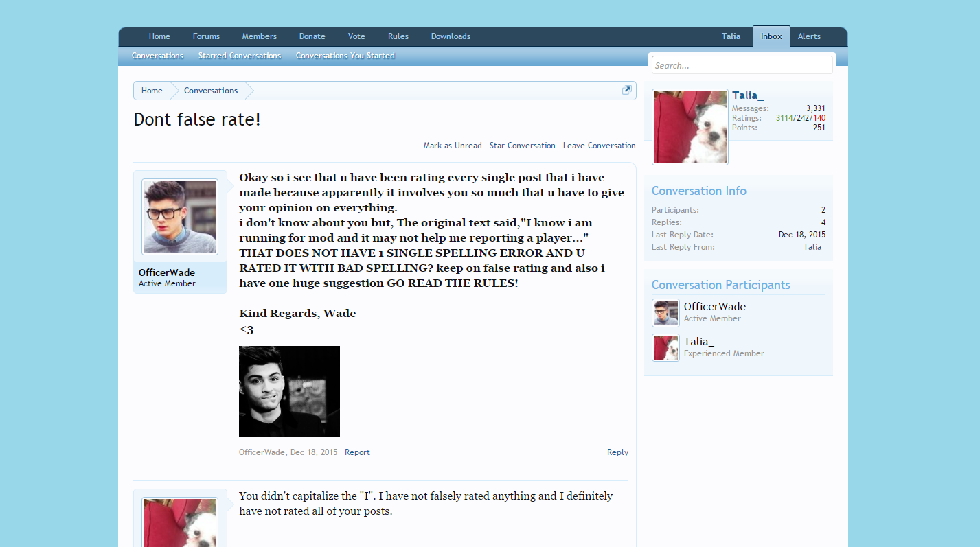Click the 'Dont false rate!' title
Viewport: 980px width, 547px height.
coord(197,119)
